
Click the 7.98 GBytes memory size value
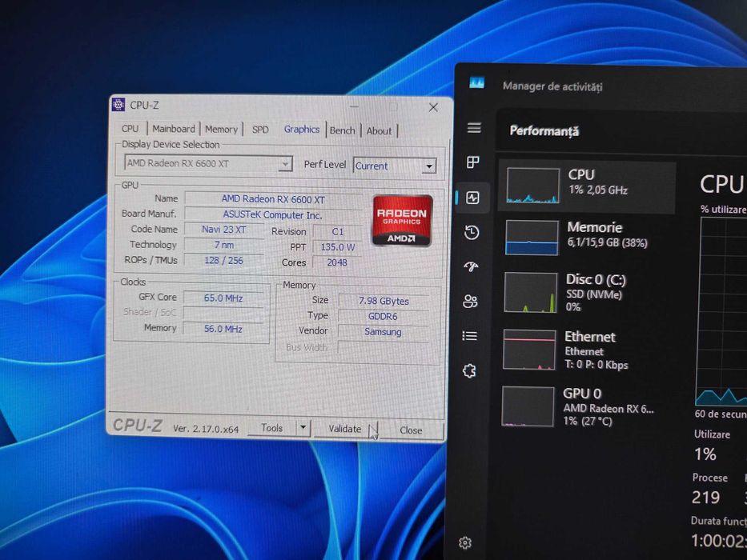(x=384, y=301)
